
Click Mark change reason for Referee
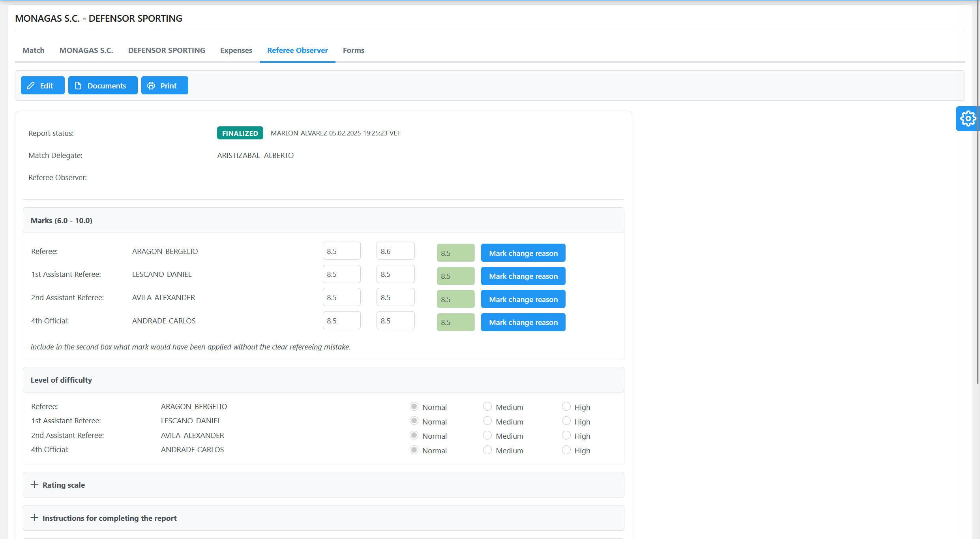click(x=523, y=253)
